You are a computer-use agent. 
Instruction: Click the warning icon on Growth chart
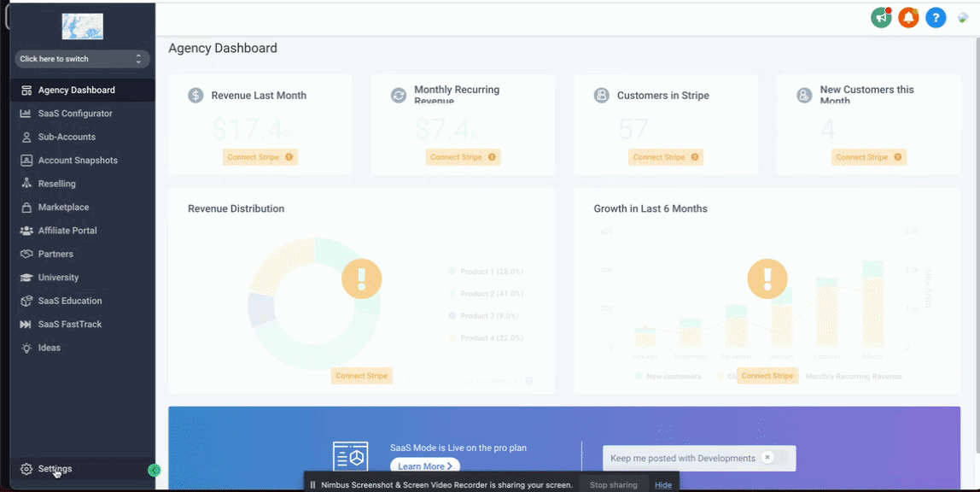pos(767,278)
